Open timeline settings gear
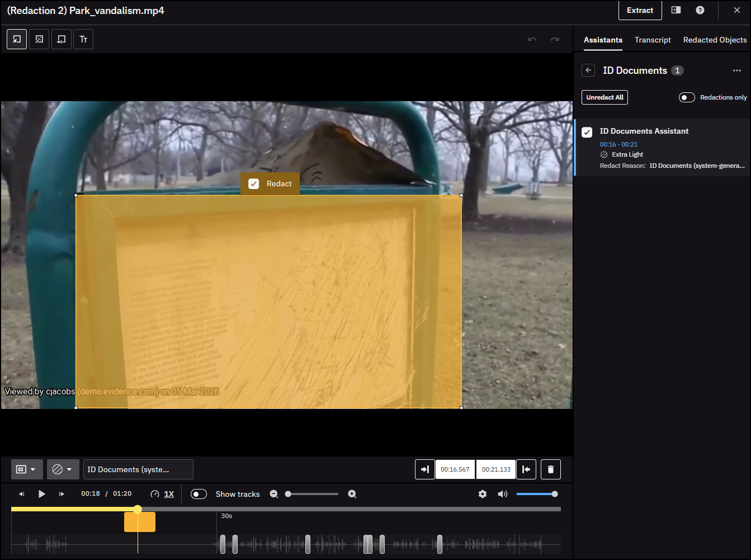The image size is (751, 560). [x=483, y=494]
